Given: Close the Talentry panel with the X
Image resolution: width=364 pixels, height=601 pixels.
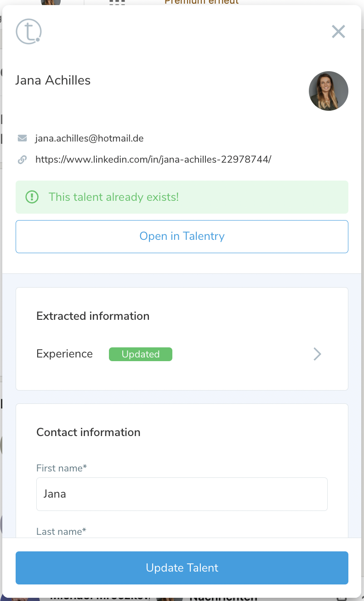Looking at the screenshot, I should coord(338,32).
